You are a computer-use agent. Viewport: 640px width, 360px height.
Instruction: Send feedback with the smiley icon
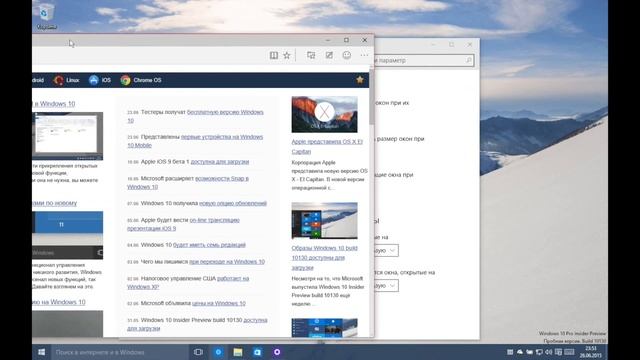point(347,55)
